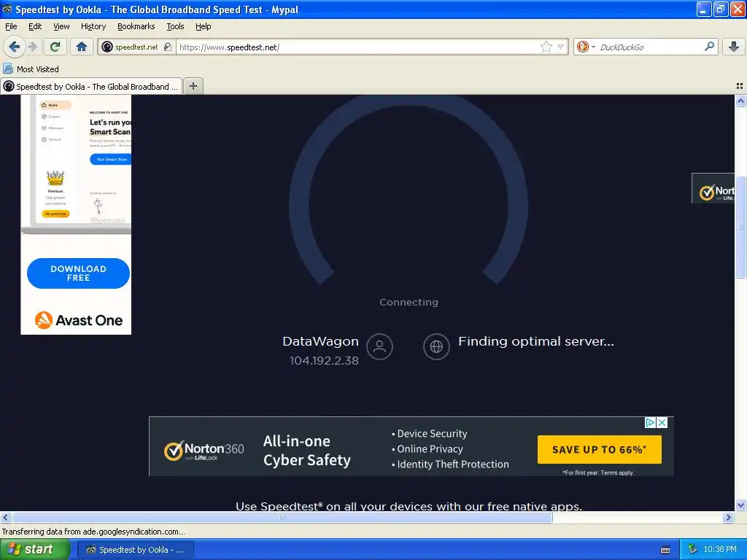Open the File menu

point(11,26)
